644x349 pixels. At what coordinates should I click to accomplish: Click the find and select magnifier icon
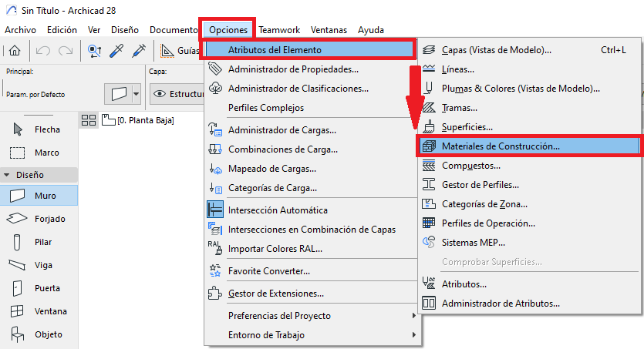tap(96, 51)
